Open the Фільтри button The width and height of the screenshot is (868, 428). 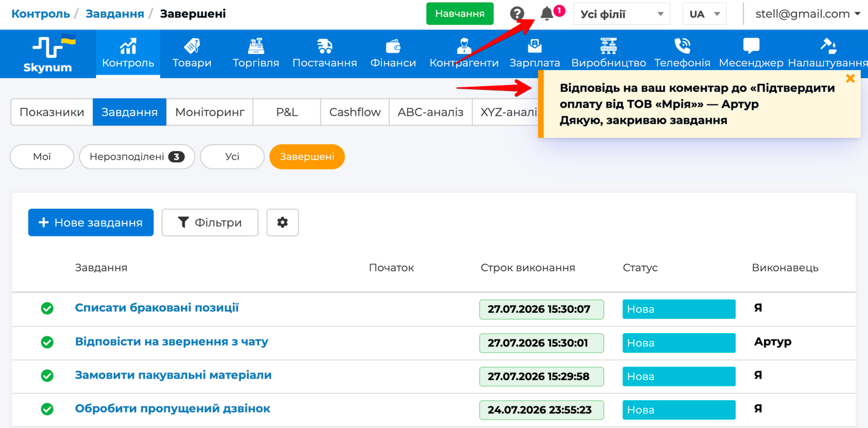coord(210,223)
